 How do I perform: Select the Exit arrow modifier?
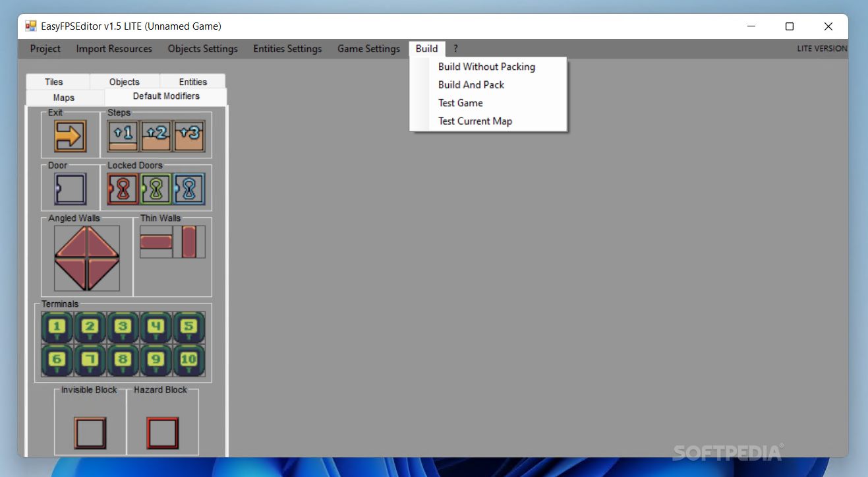(70, 136)
